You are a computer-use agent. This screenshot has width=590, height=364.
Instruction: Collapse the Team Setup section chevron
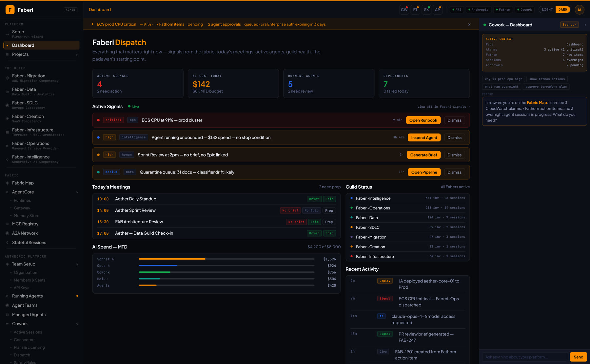point(77,264)
